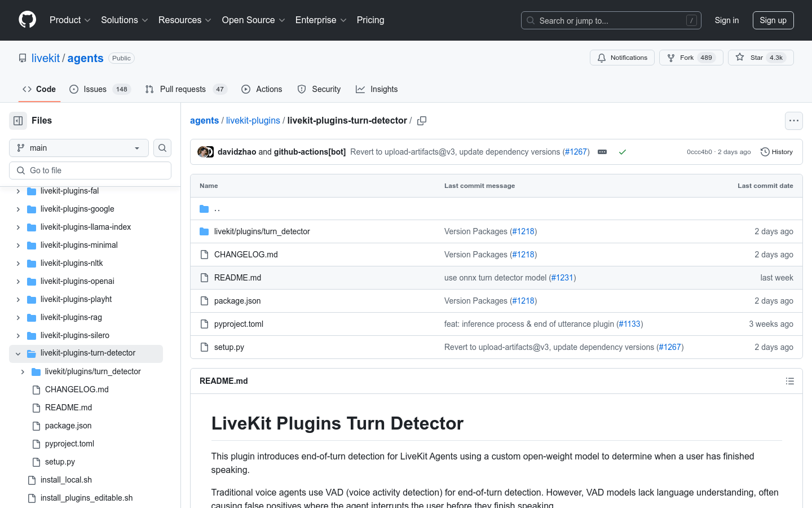Select livekit-plugins-rag in the file tree

[71, 317]
